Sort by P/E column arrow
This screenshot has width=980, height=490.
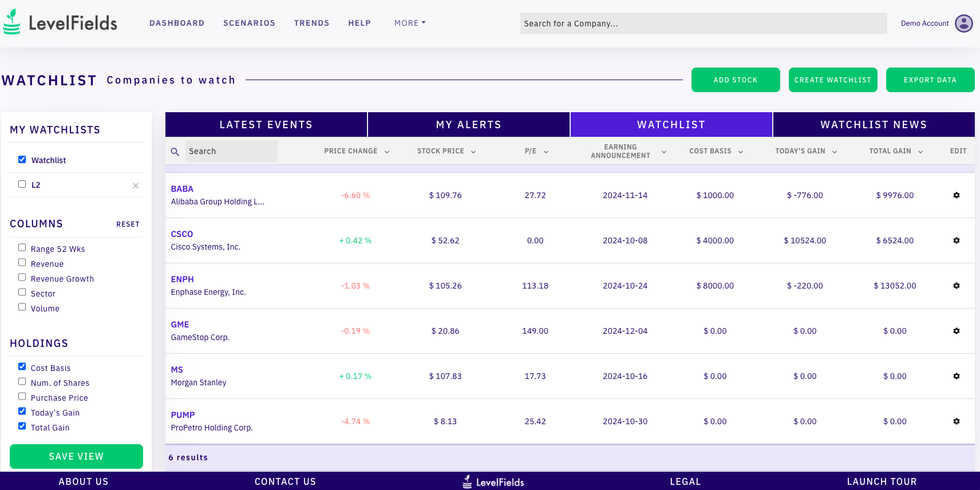pos(546,152)
